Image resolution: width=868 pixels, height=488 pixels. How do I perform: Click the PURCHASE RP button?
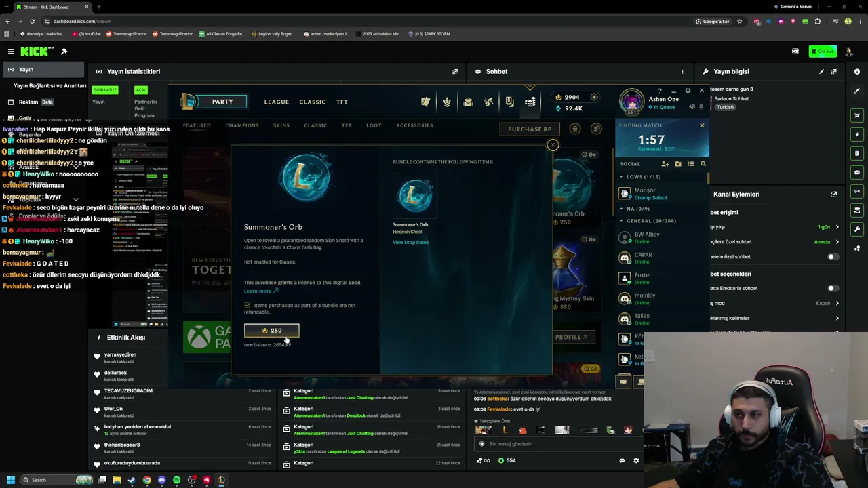tap(530, 129)
